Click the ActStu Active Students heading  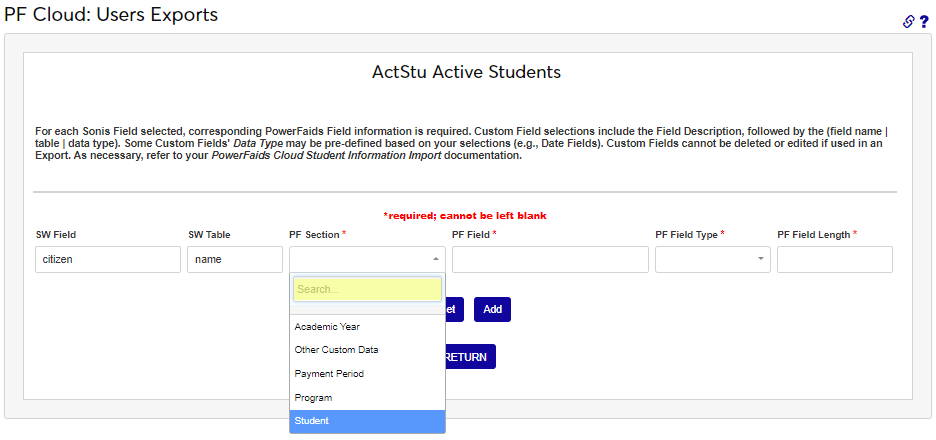tap(466, 72)
